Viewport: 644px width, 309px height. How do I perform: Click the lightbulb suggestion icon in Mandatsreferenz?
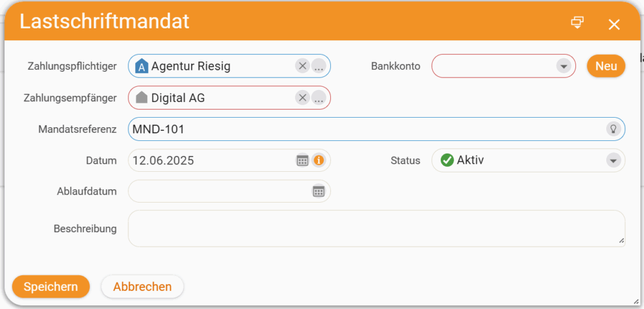point(613,129)
